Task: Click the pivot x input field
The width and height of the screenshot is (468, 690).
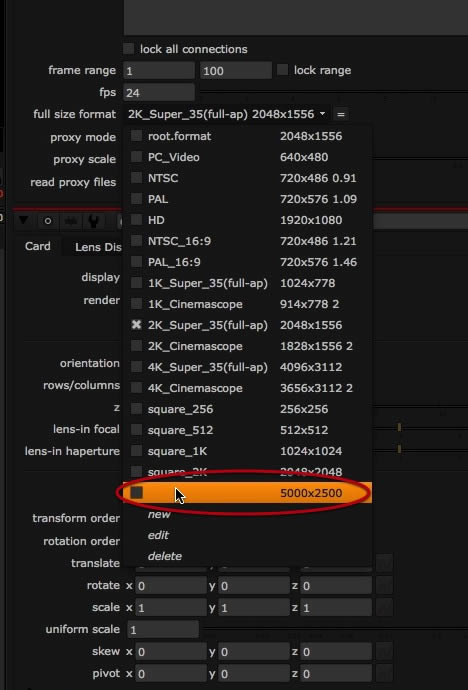Action: (x=171, y=674)
